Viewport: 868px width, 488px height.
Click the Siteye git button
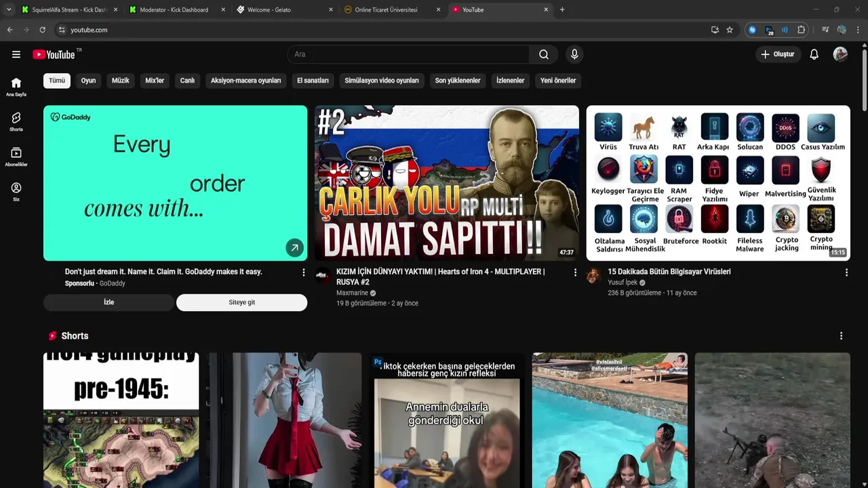[242, 302]
